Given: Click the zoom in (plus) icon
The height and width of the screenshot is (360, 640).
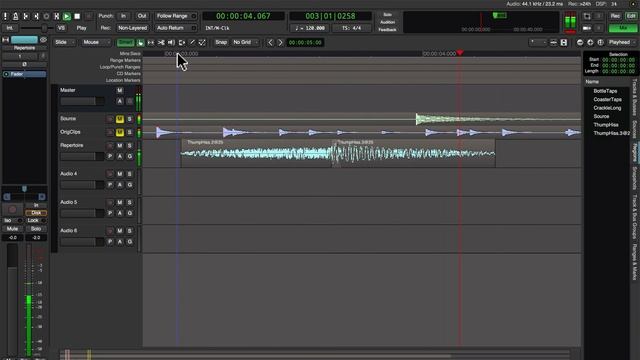Looking at the screenshot, I should click(x=590, y=42).
